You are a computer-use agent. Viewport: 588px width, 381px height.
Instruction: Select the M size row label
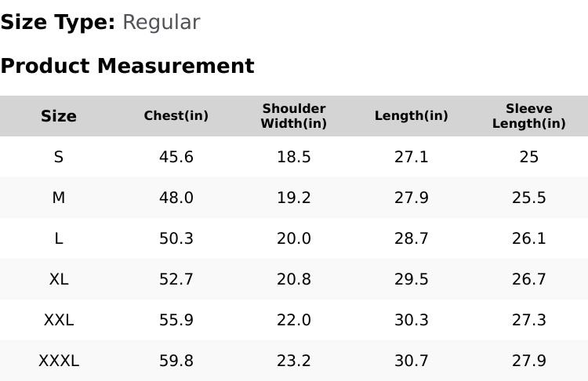pyautogui.click(x=59, y=198)
